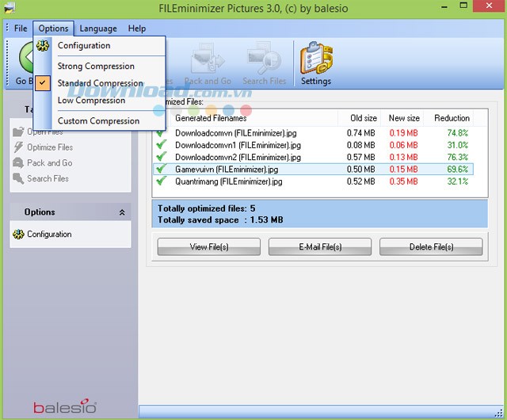Open the File menu
Screen dimensions: 507x420
[x=21, y=29]
